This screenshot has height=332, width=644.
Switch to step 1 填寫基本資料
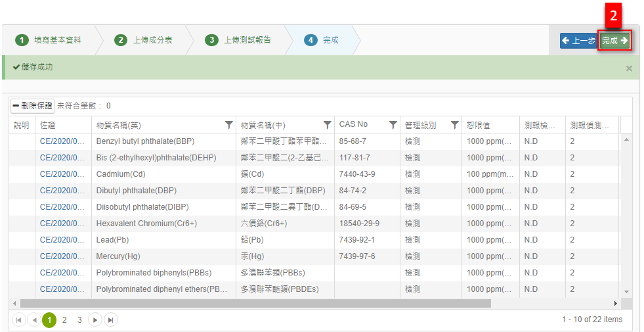[x=50, y=40]
